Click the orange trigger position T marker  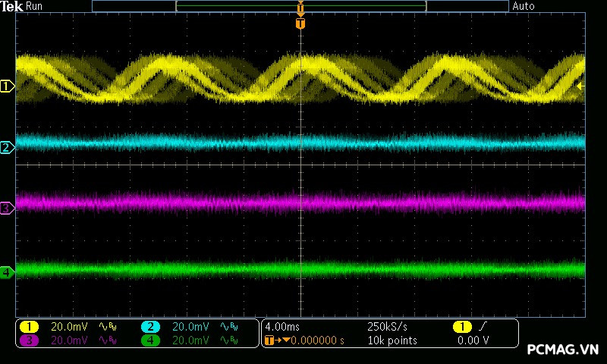point(300,24)
